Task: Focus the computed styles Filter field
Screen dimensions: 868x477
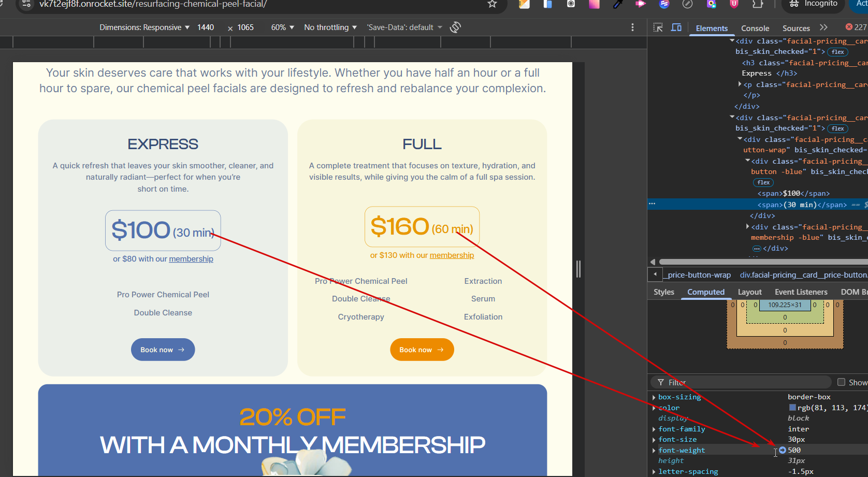Action: (x=741, y=382)
